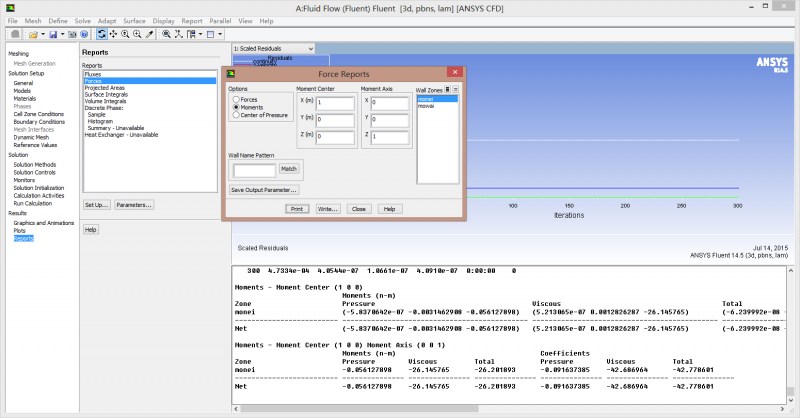Image resolution: width=800 pixels, height=418 pixels.
Task: Click the graphics window layout icon
Action: 210,34
